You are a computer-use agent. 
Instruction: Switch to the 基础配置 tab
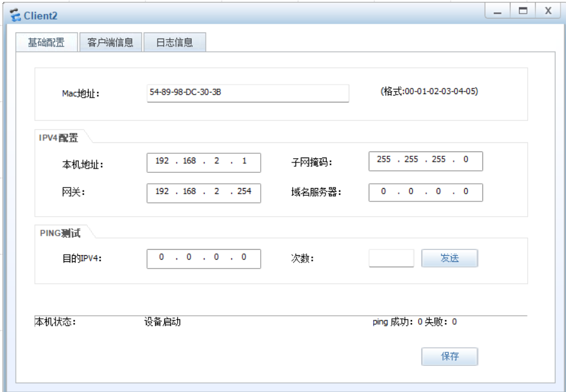coord(46,42)
